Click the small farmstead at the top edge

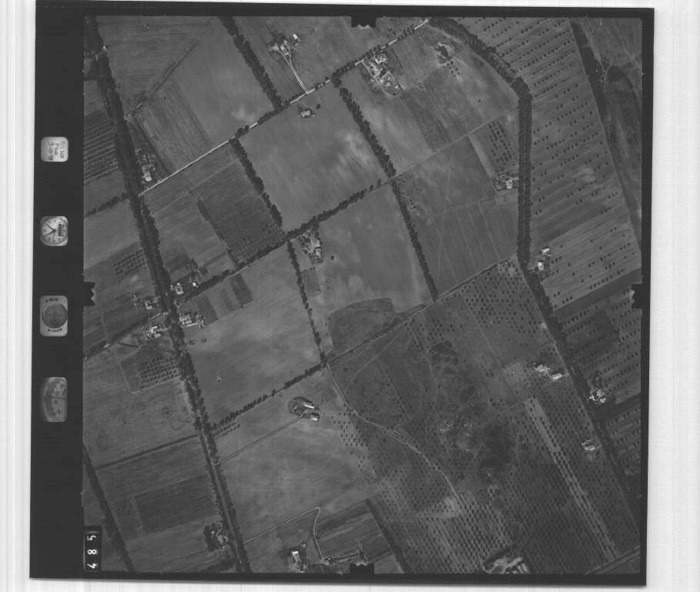(x=283, y=45)
